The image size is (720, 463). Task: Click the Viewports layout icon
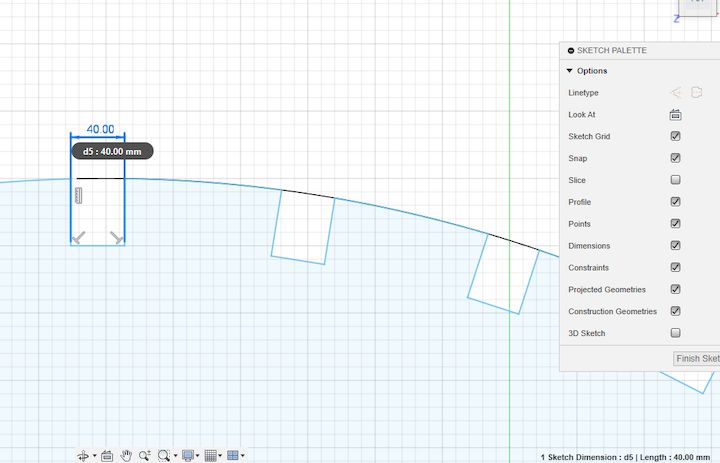tap(233, 456)
